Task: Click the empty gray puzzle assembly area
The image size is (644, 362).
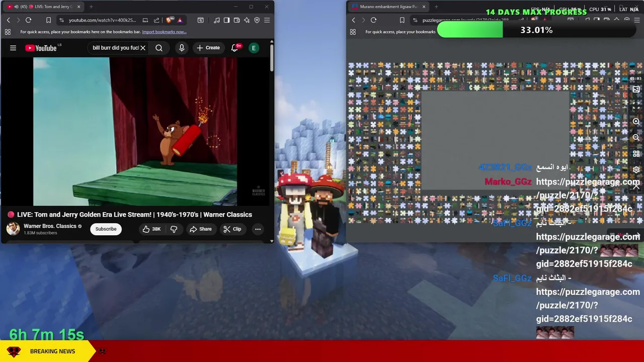Action: click(x=495, y=141)
